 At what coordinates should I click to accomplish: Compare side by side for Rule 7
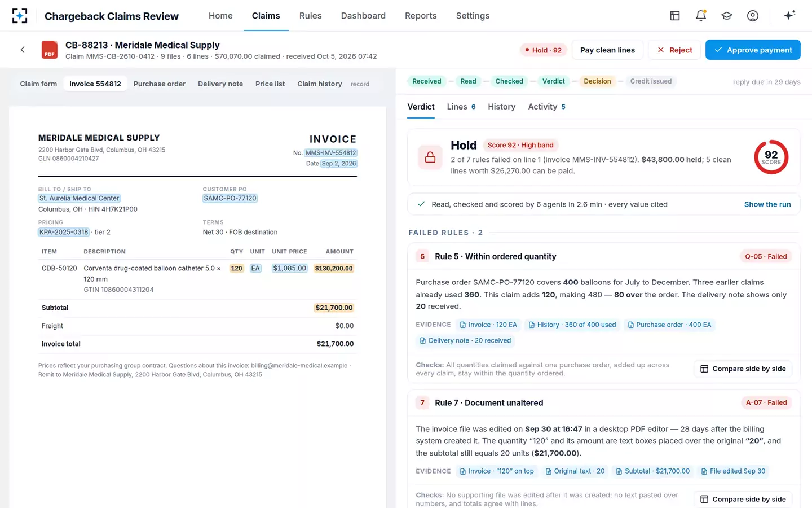click(743, 499)
